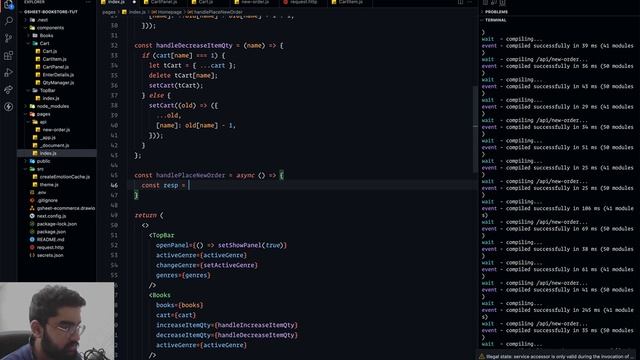Image resolution: width=640 pixels, height=360 pixels.
Task: Open Explorer More Actions ellipsis
Action: click(88, 2)
